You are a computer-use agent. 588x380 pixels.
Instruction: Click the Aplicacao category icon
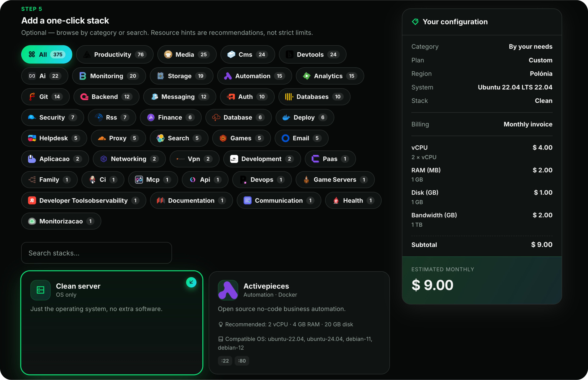pyautogui.click(x=32, y=159)
